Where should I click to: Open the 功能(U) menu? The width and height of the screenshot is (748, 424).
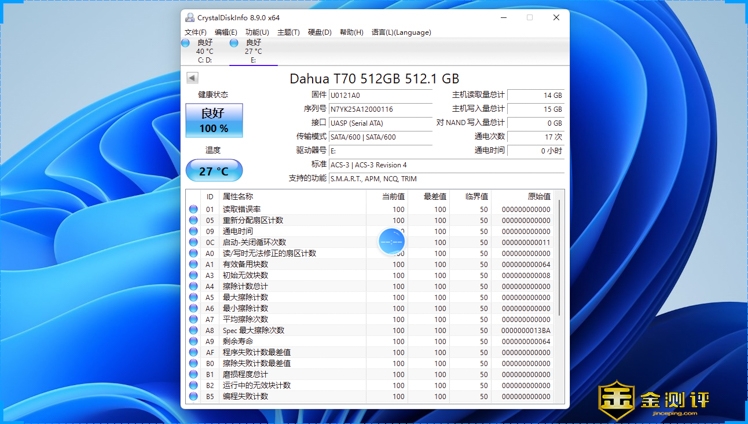(x=257, y=32)
